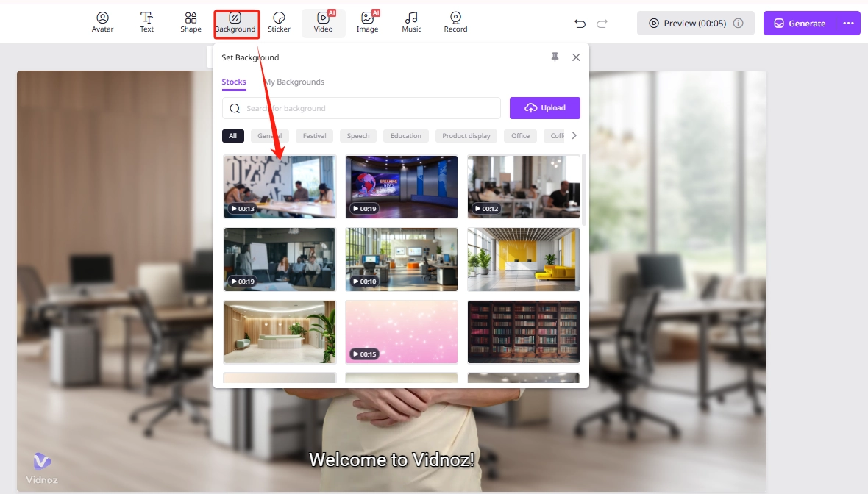Click the Preview (00:05) button
Image resolution: width=868 pixels, height=494 pixels.
click(687, 24)
